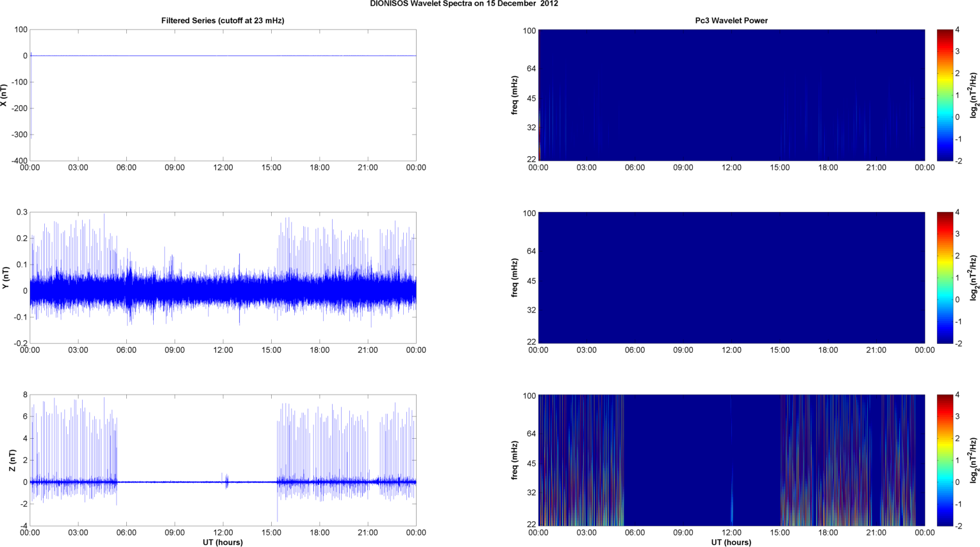
Task: Click the log2(nT²/Hz) label beside top colorbar
Action: (974, 95)
